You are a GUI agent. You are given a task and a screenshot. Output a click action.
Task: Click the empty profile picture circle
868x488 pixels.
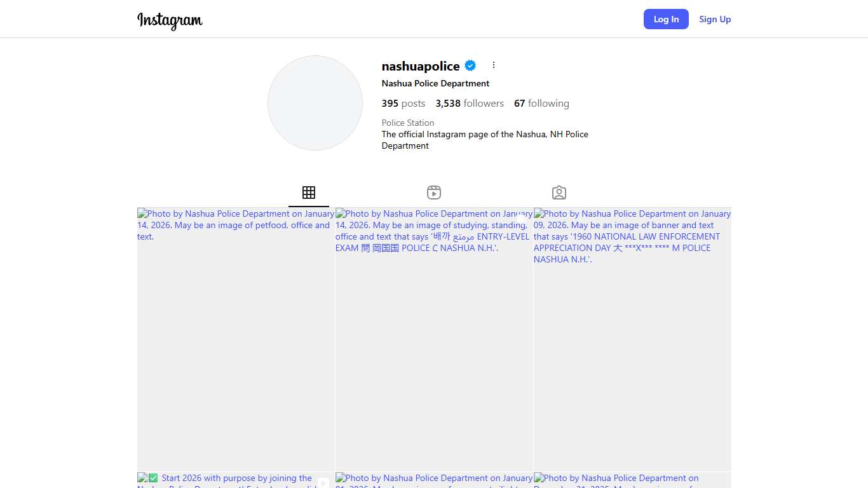[315, 103]
